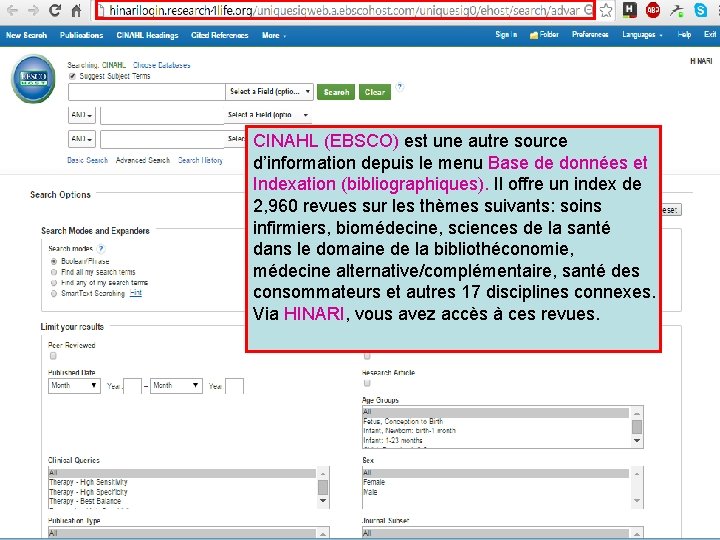Click the address bar URL

coord(345,10)
